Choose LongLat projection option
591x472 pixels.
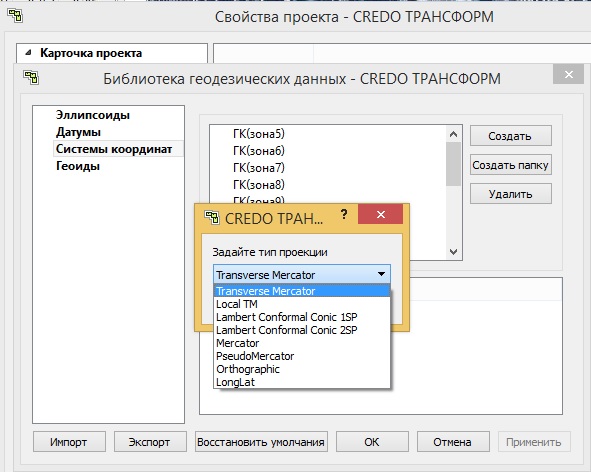point(302,382)
